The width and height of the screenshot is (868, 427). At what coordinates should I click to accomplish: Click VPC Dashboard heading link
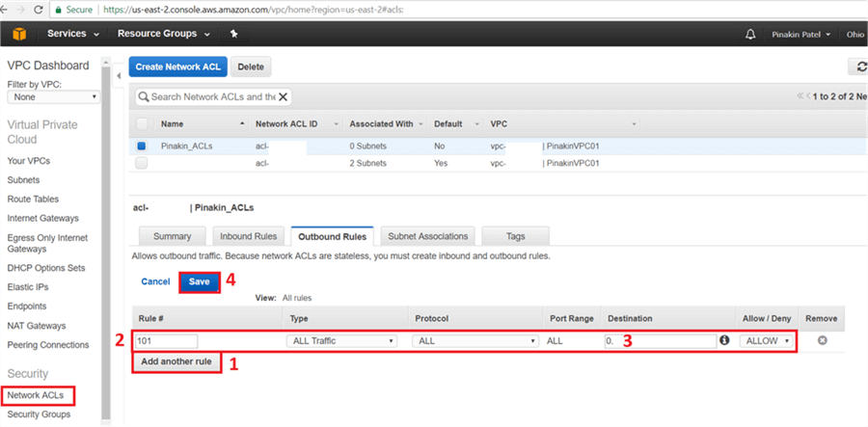pyautogui.click(x=48, y=66)
